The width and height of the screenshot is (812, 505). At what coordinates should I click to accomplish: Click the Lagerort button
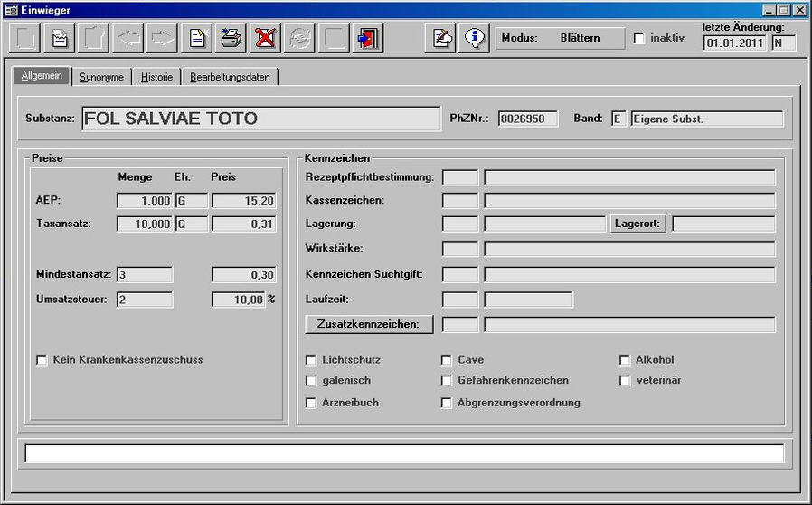tap(637, 224)
